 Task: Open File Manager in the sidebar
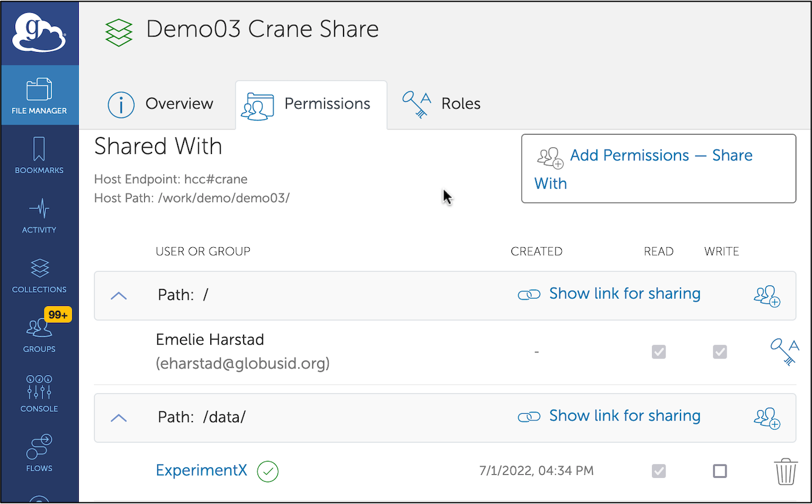click(39, 95)
